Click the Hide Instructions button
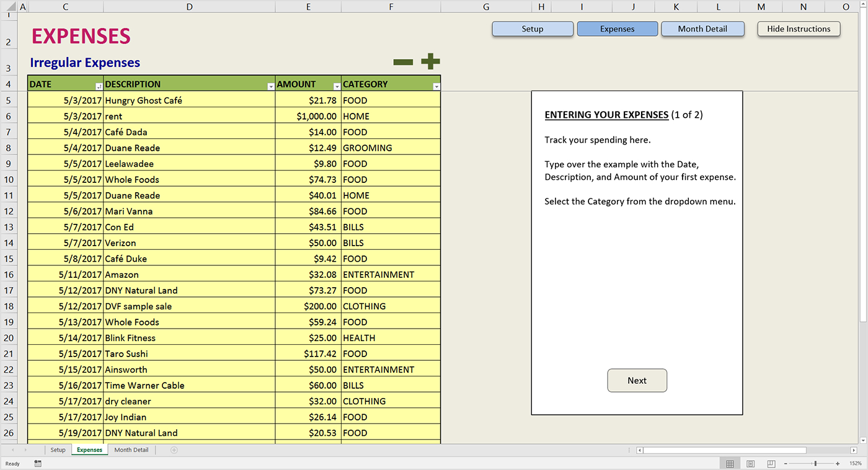 click(x=799, y=29)
